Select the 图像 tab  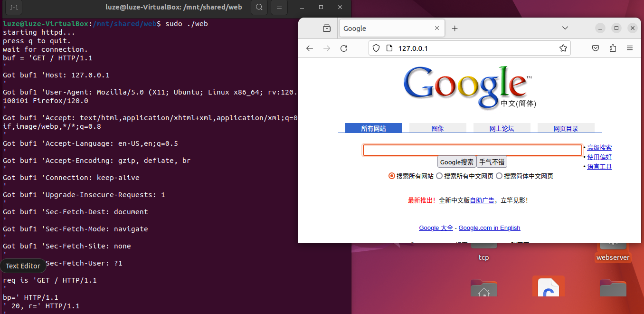[x=437, y=128]
